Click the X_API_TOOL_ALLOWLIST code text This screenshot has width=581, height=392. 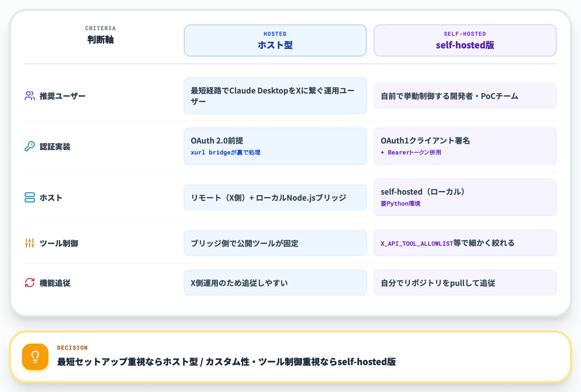click(417, 244)
